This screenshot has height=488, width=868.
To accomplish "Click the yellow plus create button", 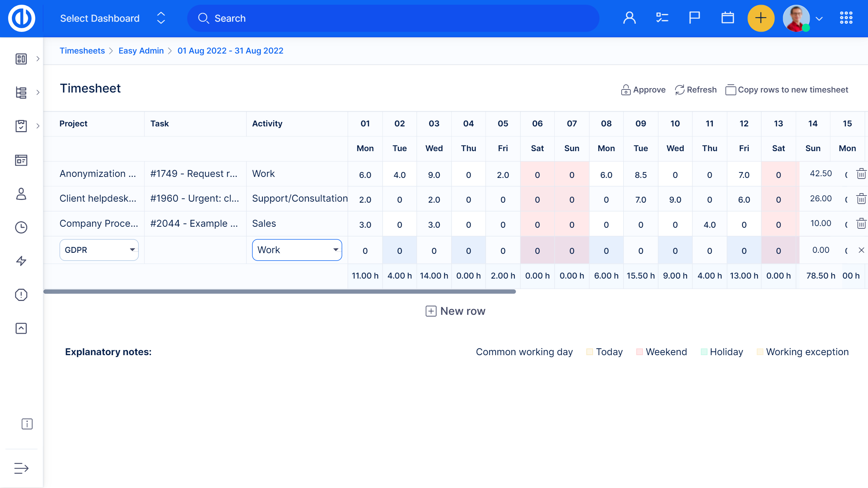I will pyautogui.click(x=761, y=18).
